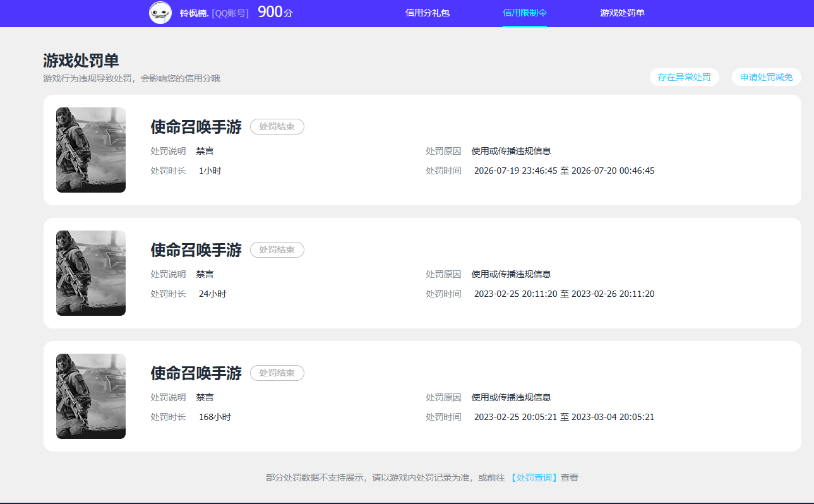814x504 pixels.
Task: Click 使命召唤手游 title on the 24小时 card
Action: pos(196,250)
